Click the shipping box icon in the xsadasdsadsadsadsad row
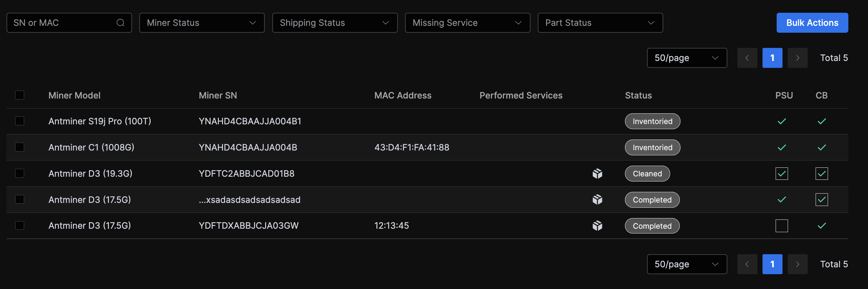The image size is (868, 289). pos(597,199)
